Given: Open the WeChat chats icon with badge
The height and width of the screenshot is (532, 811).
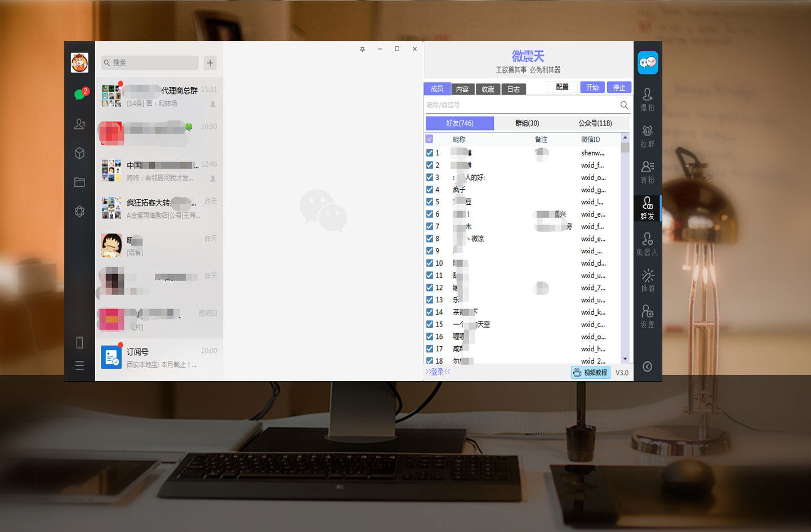Looking at the screenshot, I should 80,93.
